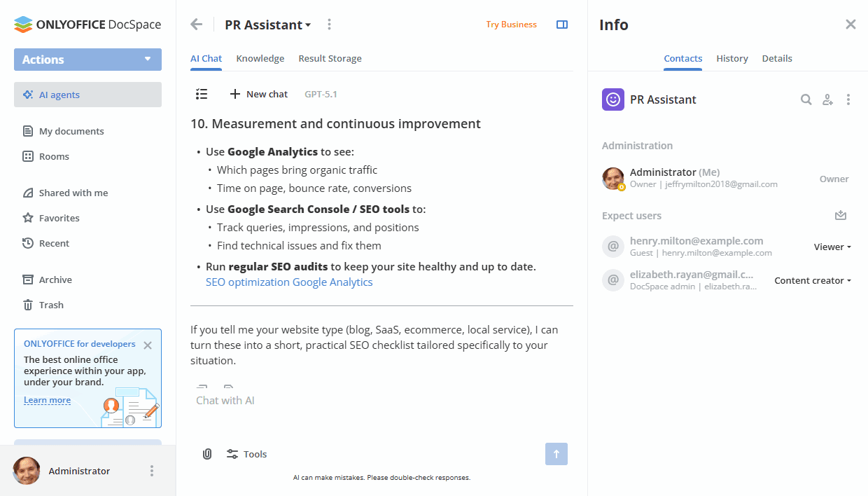This screenshot has width=868, height=496.
Task: Open the Tools settings button
Action: click(246, 454)
